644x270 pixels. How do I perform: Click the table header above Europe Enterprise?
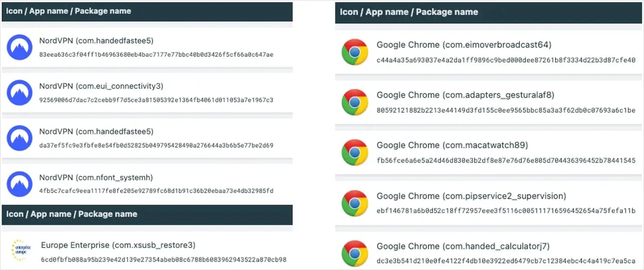point(72,214)
